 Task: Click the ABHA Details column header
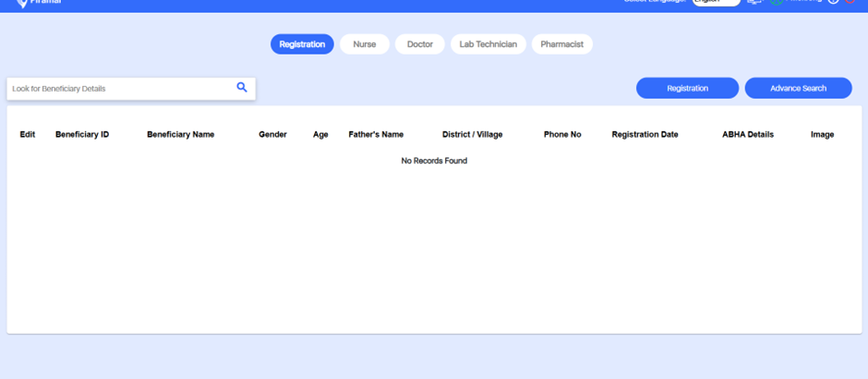click(748, 135)
